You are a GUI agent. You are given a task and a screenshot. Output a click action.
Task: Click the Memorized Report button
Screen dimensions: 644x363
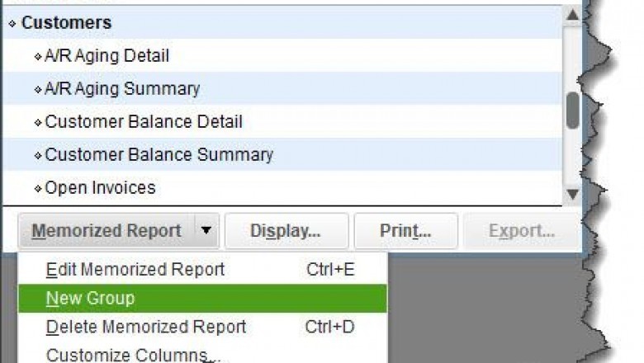click(107, 231)
